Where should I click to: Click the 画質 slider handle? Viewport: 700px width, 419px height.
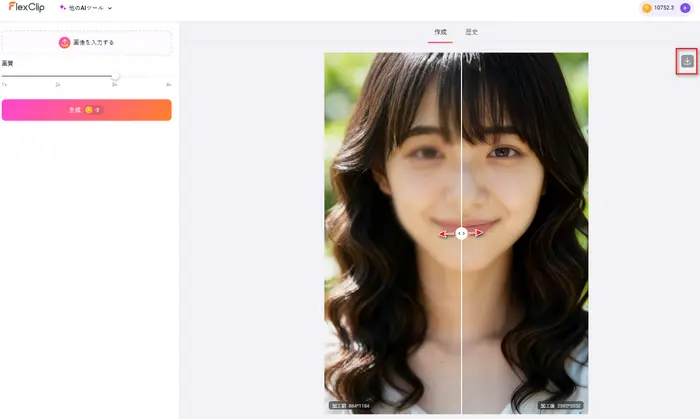tap(115, 76)
